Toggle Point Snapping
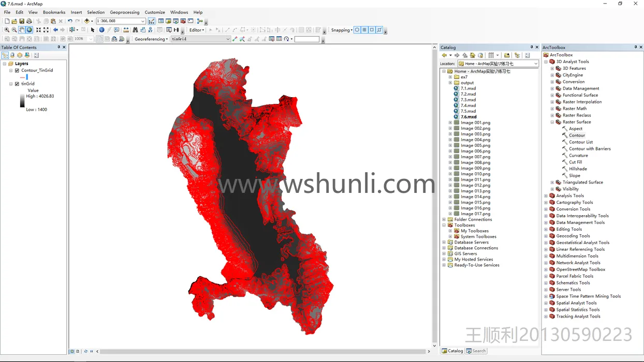Viewport: 644px width, 362px height. tap(357, 30)
